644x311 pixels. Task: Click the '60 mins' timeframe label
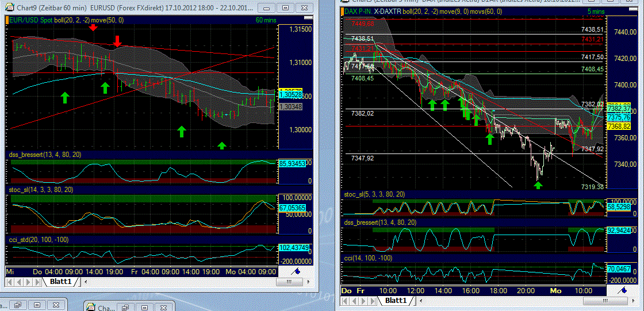click(x=265, y=20)
